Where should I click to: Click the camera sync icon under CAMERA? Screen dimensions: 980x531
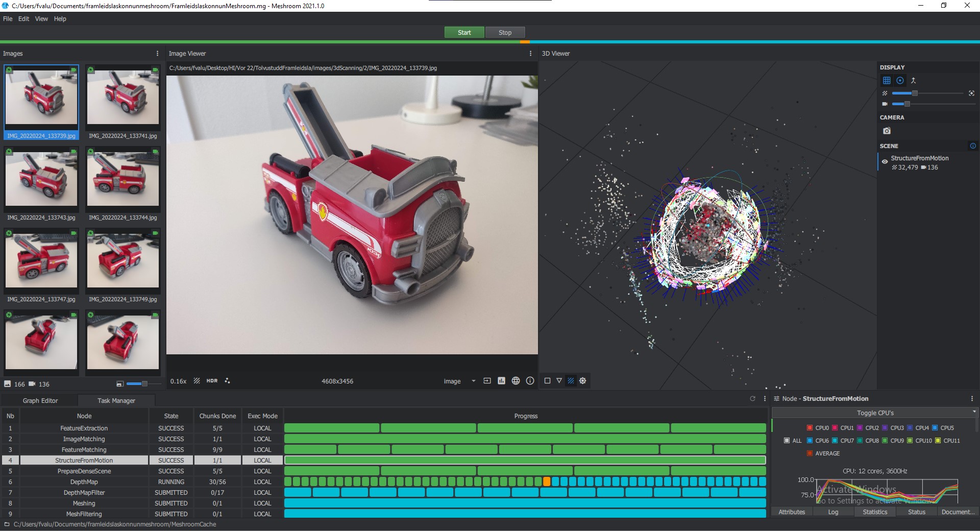point(887,131)
